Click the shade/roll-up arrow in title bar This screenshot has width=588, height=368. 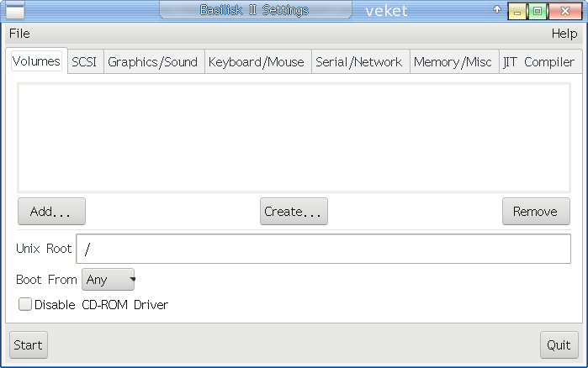(x=497, y=10)
